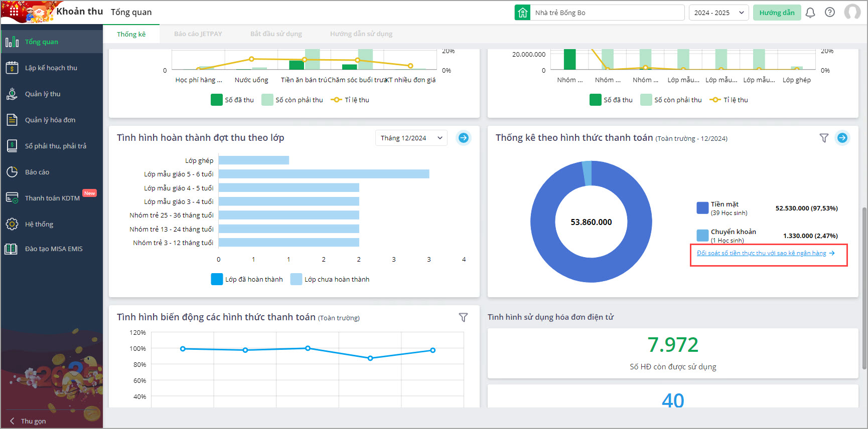This screenshot has height=429, width=868.
Task: Toggle 'Lớp chưa hoàn thành' legend series
Action: (x=331, y=279)
